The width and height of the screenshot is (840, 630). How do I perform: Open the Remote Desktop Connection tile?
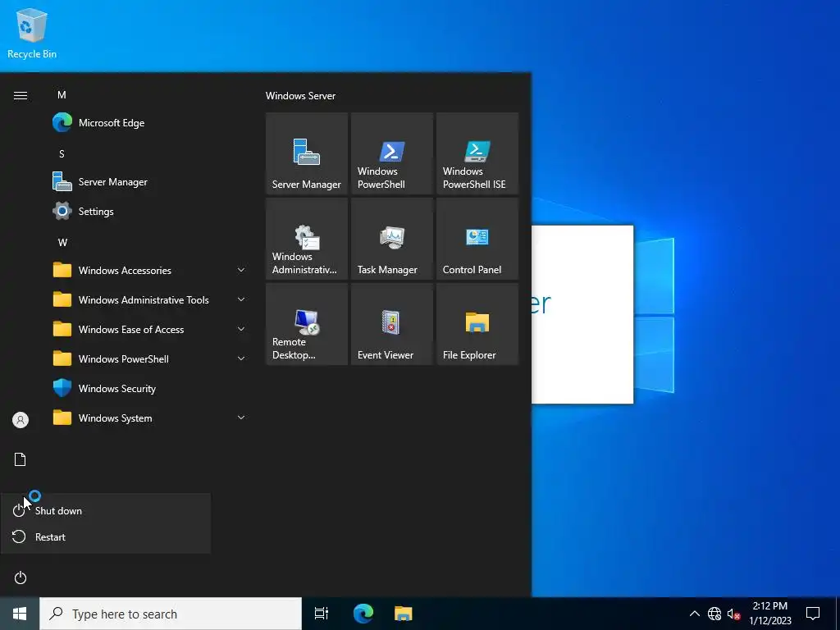307,324
